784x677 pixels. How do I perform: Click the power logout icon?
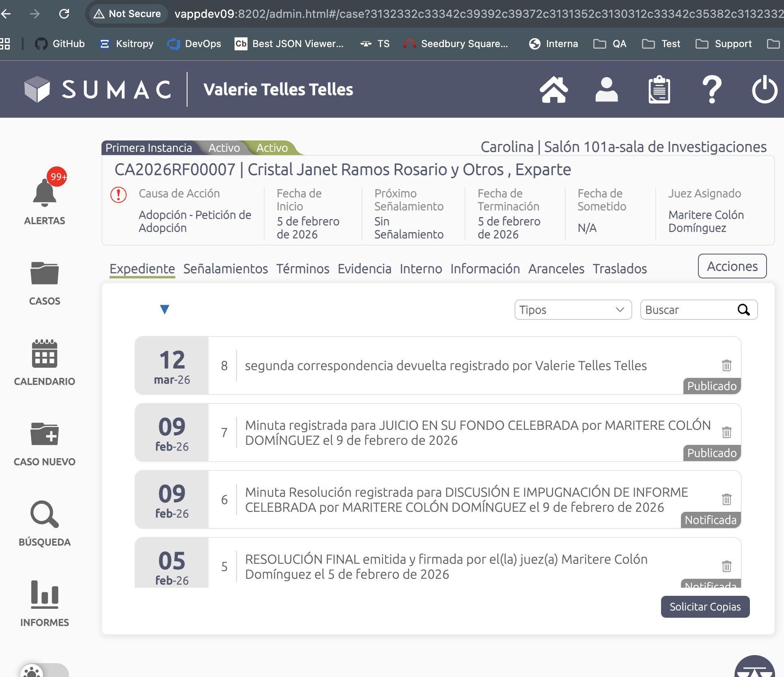[x=764, y=90]
